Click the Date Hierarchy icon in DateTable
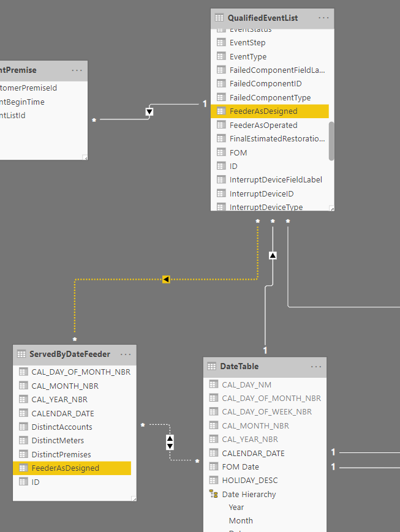 214,493
